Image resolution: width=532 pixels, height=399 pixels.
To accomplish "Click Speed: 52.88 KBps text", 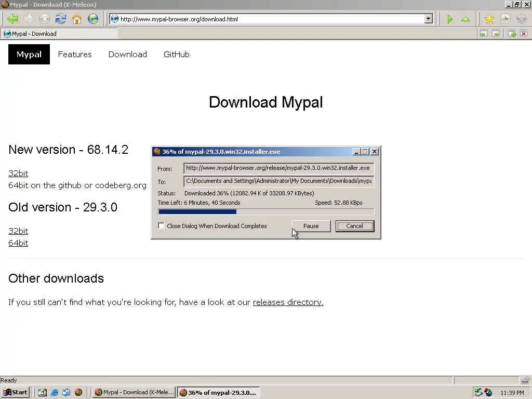I will [x=339, y=203].
